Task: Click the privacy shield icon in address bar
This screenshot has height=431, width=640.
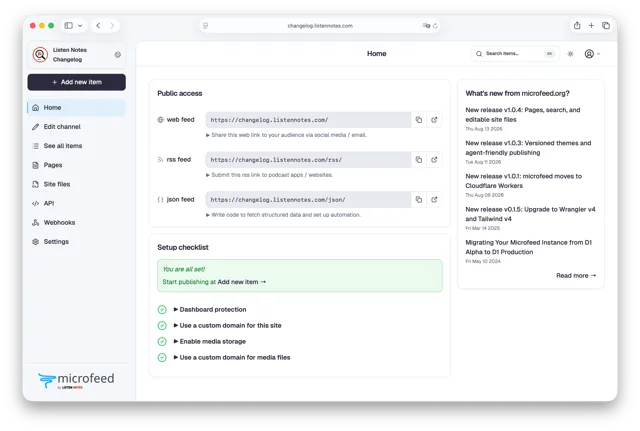Action: [x=205, y=26]
